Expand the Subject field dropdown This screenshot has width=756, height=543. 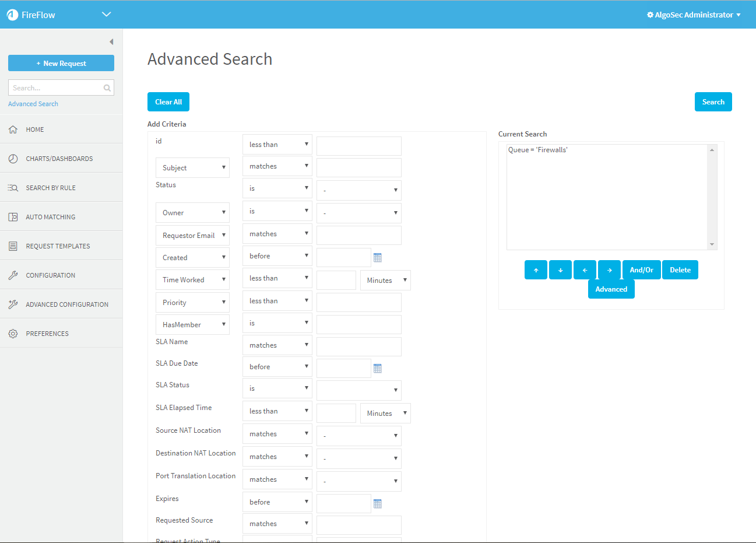192,168
